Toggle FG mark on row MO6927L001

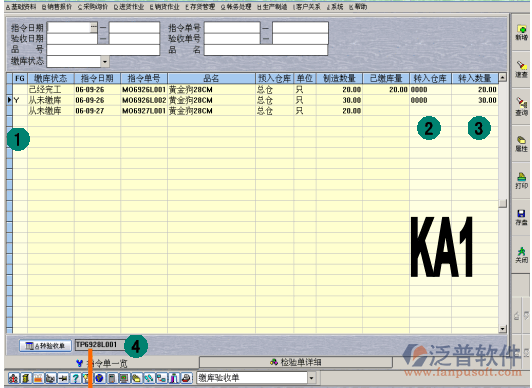coord(20,111)
